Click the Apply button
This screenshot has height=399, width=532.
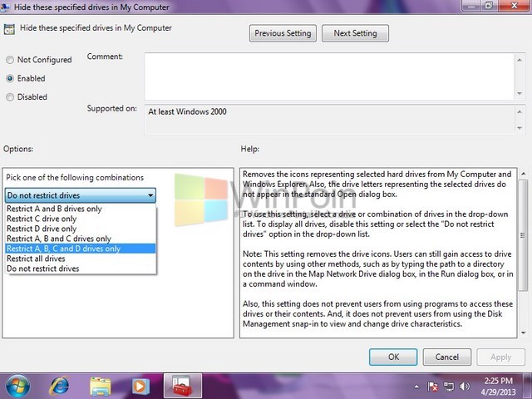pyautogui.click(x=500, y=357)
